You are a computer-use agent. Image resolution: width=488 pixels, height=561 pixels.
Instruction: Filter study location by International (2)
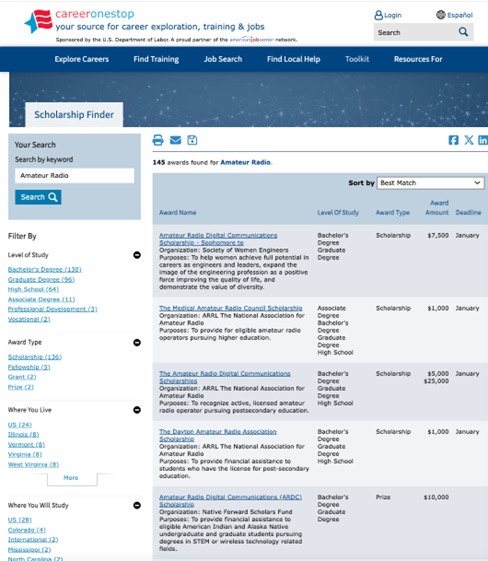click(33, 540)
